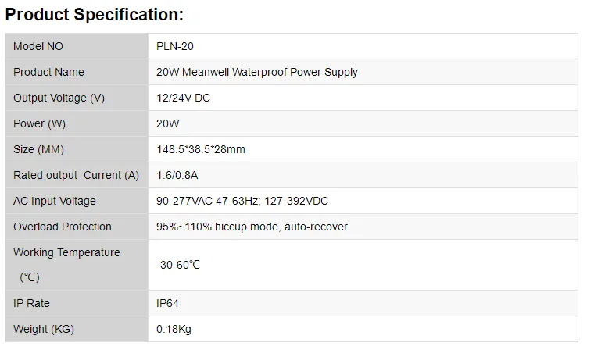Click the Overload Protection label
The height and width of the screenshot is (364, 612).
[x=63, y=227]
